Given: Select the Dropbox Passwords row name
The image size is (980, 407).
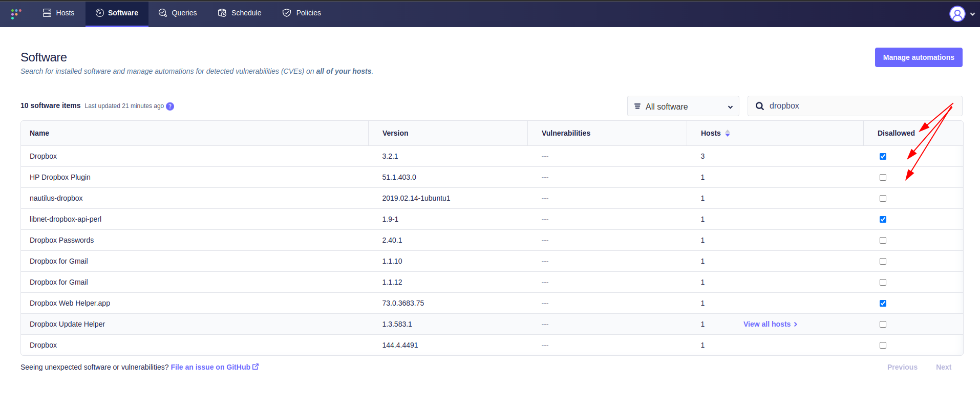Looking at the screenshot, I should [x=61, y=240].
